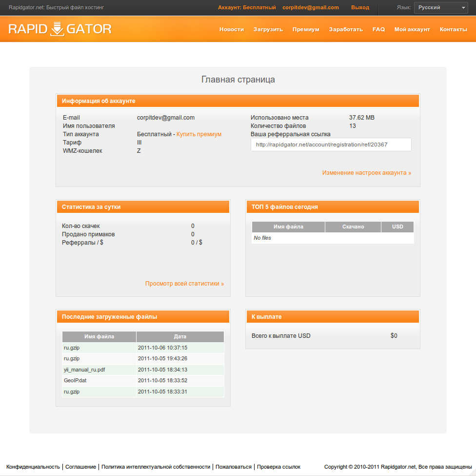This screenshot has height=476, width=476.
Task: Click the Rapidgator logo
Action: [60, 29]
